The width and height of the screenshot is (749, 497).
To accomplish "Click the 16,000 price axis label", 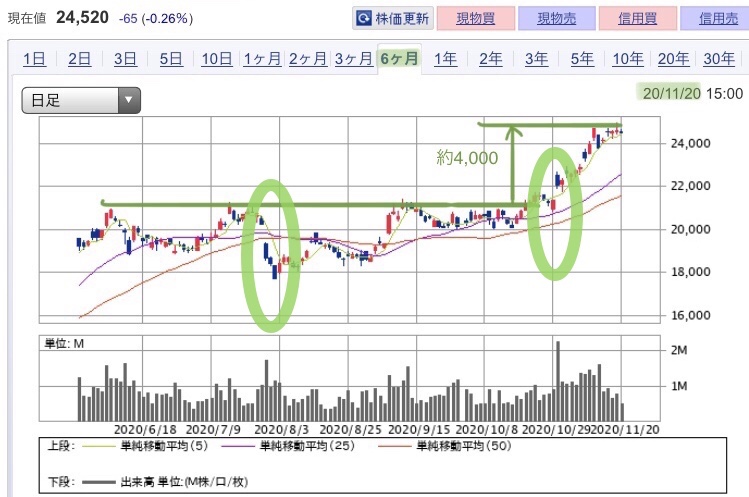I will click(690, 315).
